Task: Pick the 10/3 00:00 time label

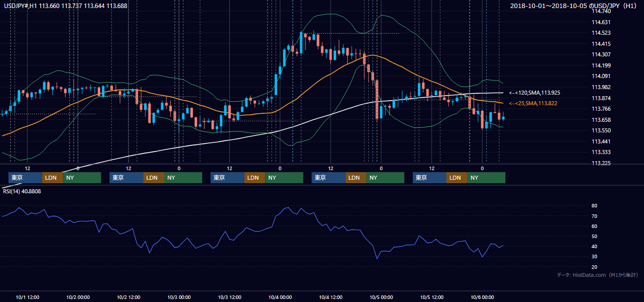Action: pos(179,297)
